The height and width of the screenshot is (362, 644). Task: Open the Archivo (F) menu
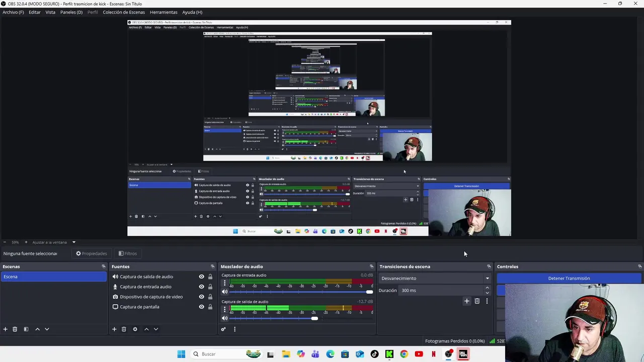click(x=13, y=12)
